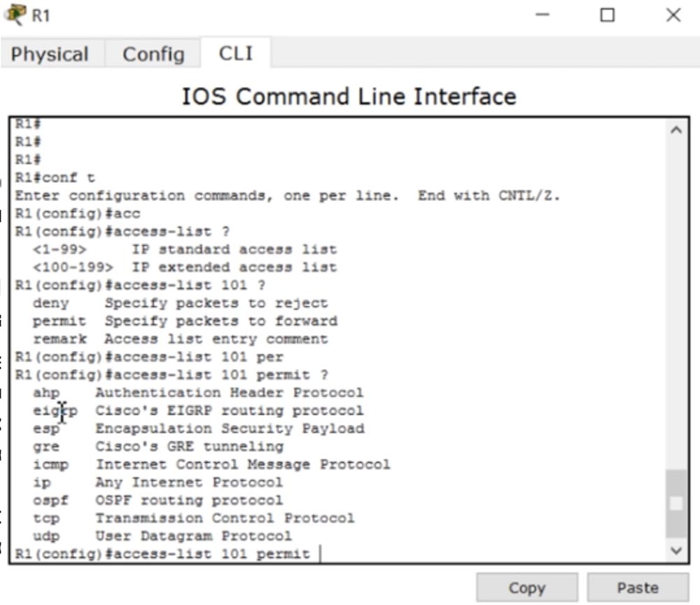The image size is (700, 605).
Task: Open the Config tab
Action: pos(153,54)
